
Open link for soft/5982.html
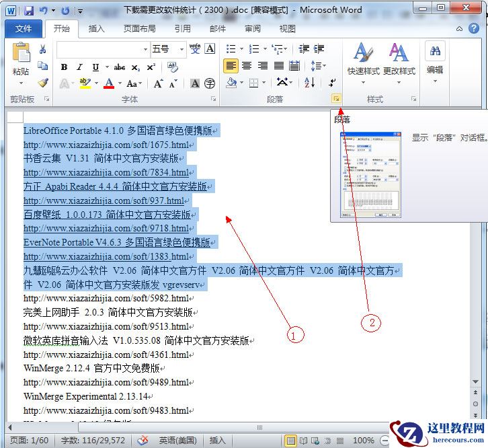(x=106, y=299)
